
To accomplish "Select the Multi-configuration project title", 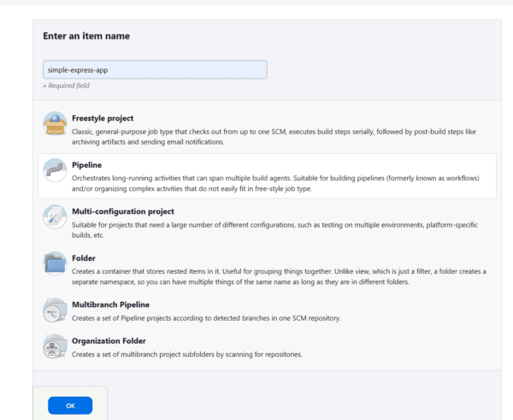I will (x=123, y=210).
